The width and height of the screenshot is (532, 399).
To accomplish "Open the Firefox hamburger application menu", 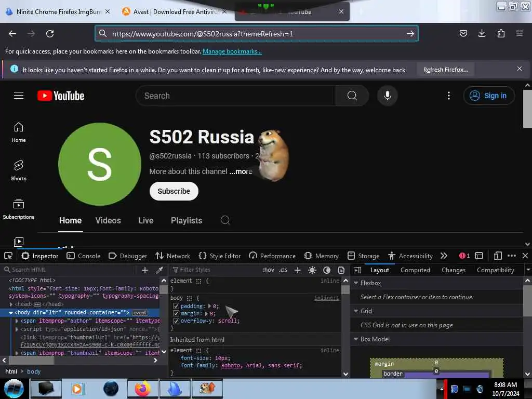I will 520,33.
